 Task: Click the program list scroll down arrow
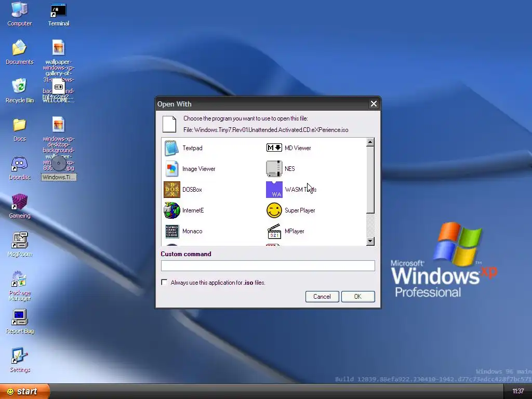coord(370,241)
